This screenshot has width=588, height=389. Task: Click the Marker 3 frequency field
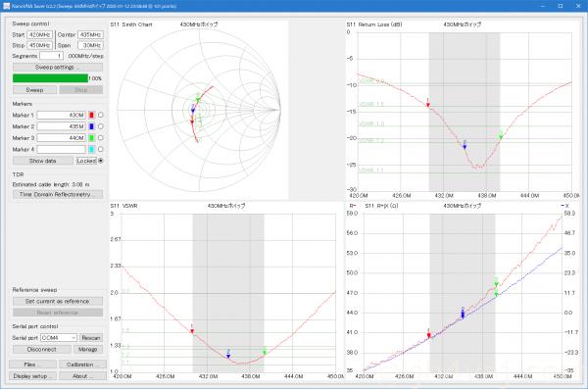(x=61, y=138)
